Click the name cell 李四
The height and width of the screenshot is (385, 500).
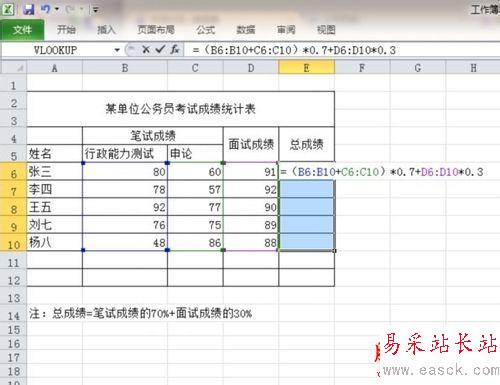tap(55, 189)
